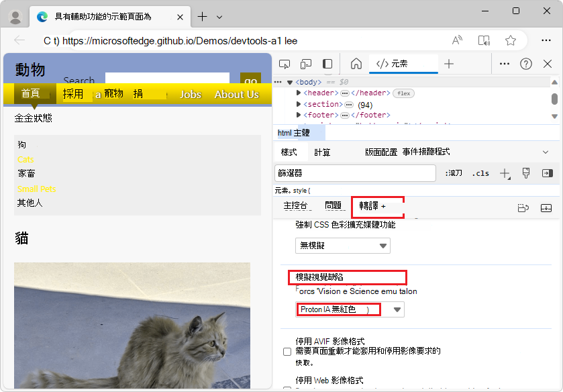Open the element classes .cls button
Viewport: 563px width, 392px height.
coord(480,173)
